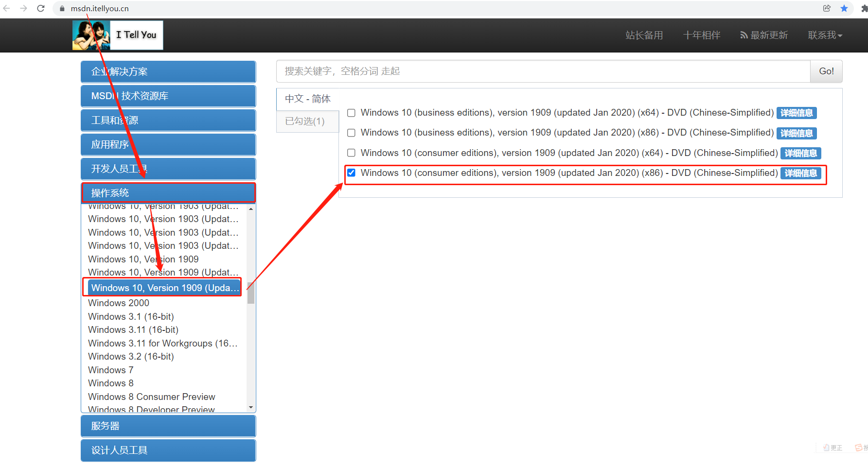This screenshot has width=868, height=467.
Task: Select Windows 10, Version 1909 list item
Action: click(x=143, y=259)
